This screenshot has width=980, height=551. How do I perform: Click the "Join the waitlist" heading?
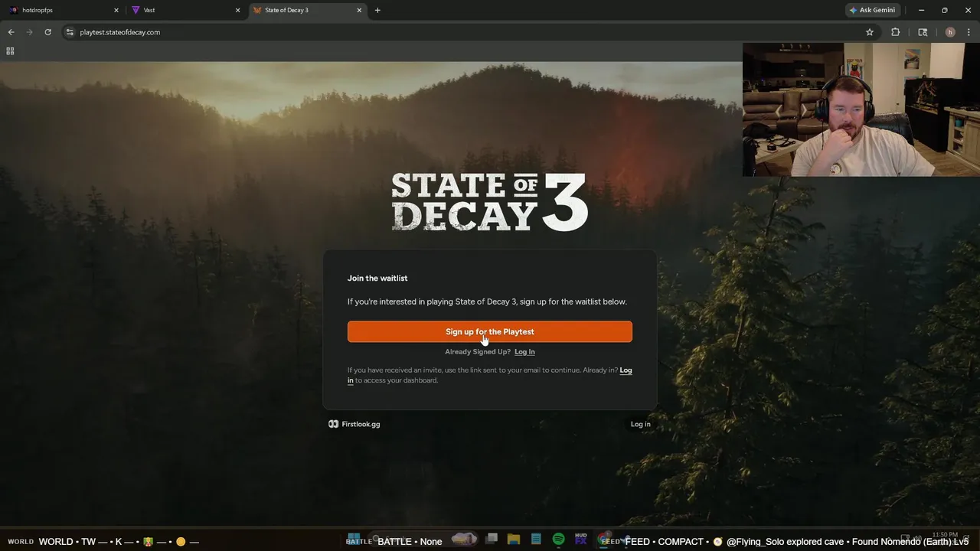[377, 279]
